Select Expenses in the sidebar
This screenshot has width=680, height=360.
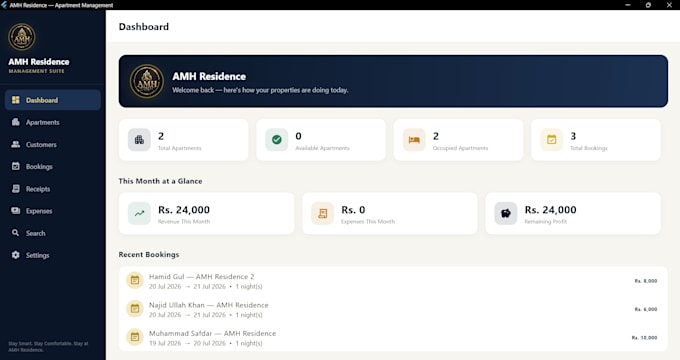pyautogui.click(x=53, y=211)
